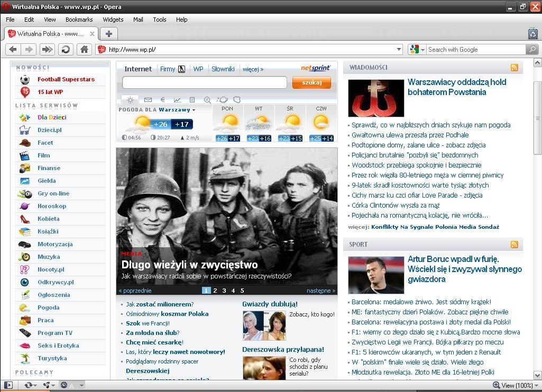Open the Bookmarks menu
This screenshot has width=542, height=392.
point(79,20)
